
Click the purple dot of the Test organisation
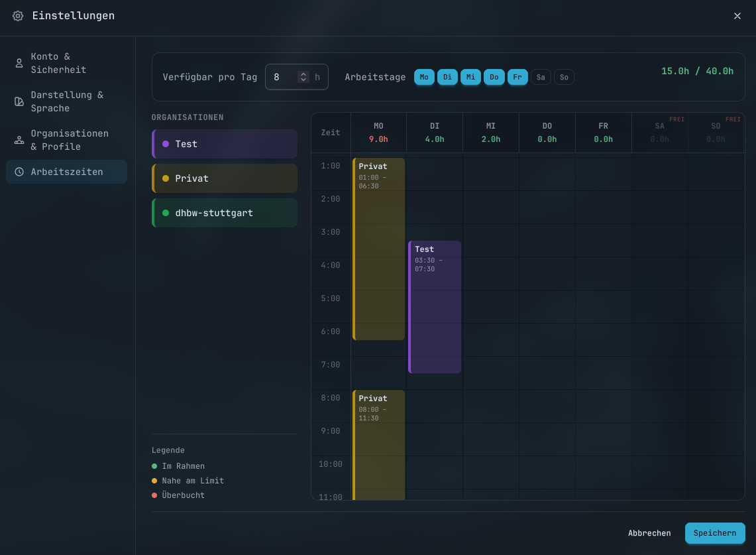pyautogui.click(x=166, y=144)
